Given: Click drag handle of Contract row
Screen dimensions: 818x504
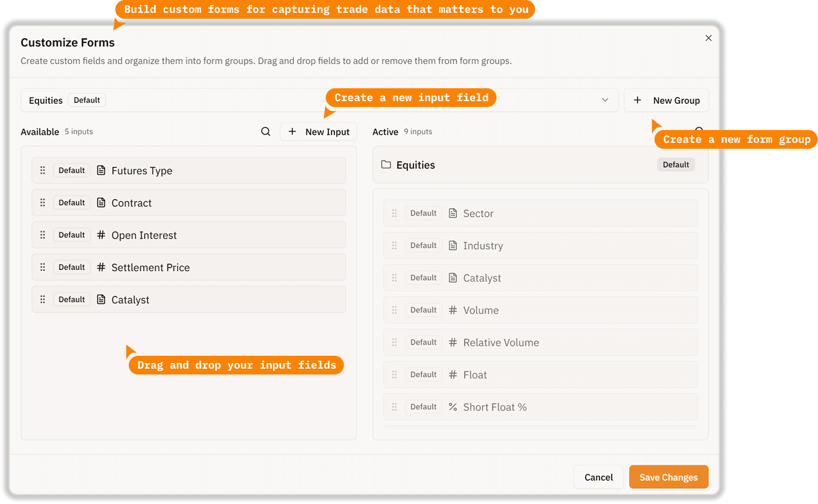Looking at the screenshot, I should point(43,203).
